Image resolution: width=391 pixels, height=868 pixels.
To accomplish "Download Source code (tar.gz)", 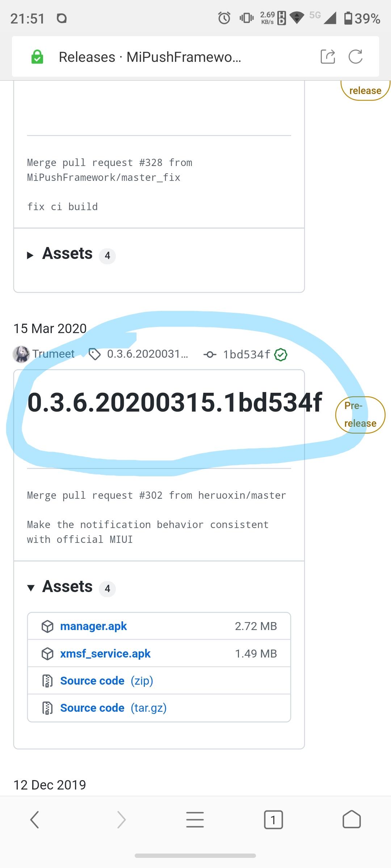I will 113,708.
